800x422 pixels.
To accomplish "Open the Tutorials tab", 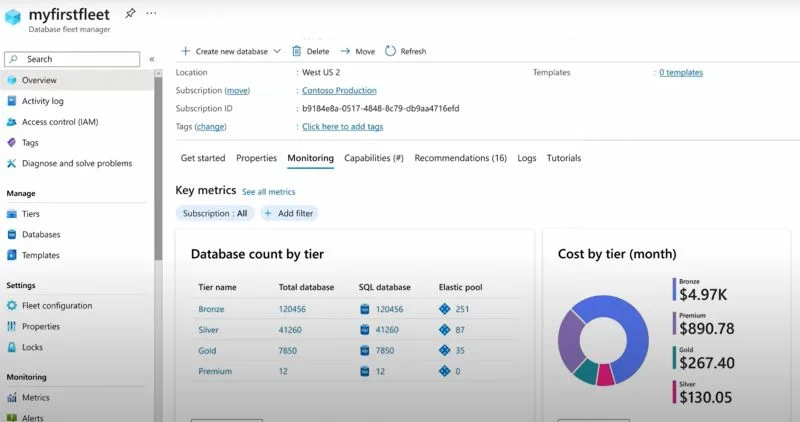I will click(564, 158).
